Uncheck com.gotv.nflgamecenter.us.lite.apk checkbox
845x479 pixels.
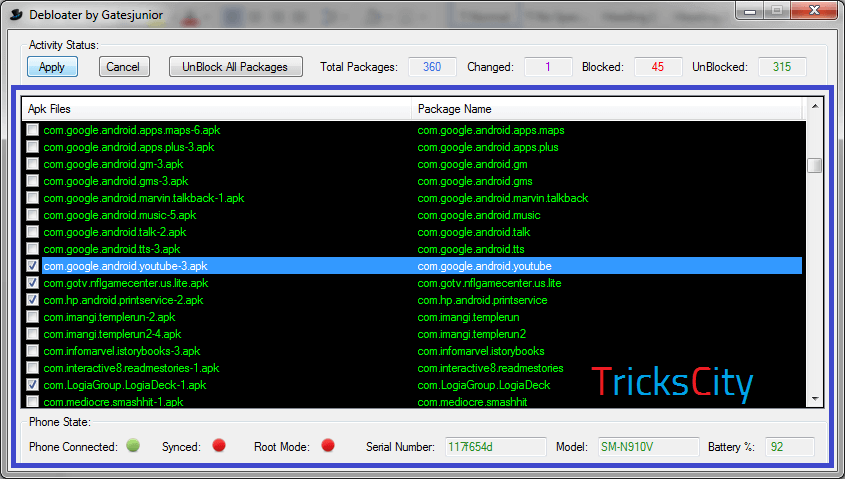tap(33, 283)
